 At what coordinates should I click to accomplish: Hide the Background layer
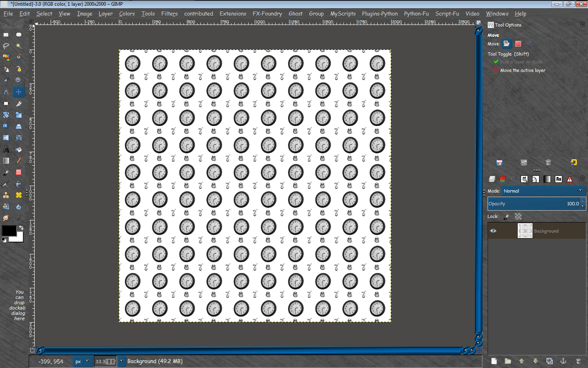(x=493, y=231)
